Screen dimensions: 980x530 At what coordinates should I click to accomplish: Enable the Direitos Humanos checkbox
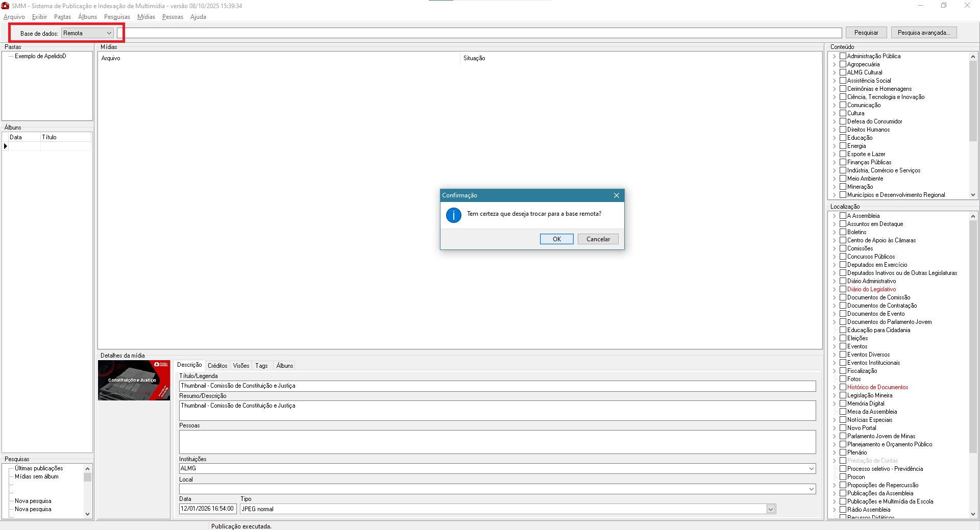(x=843, y=130)
